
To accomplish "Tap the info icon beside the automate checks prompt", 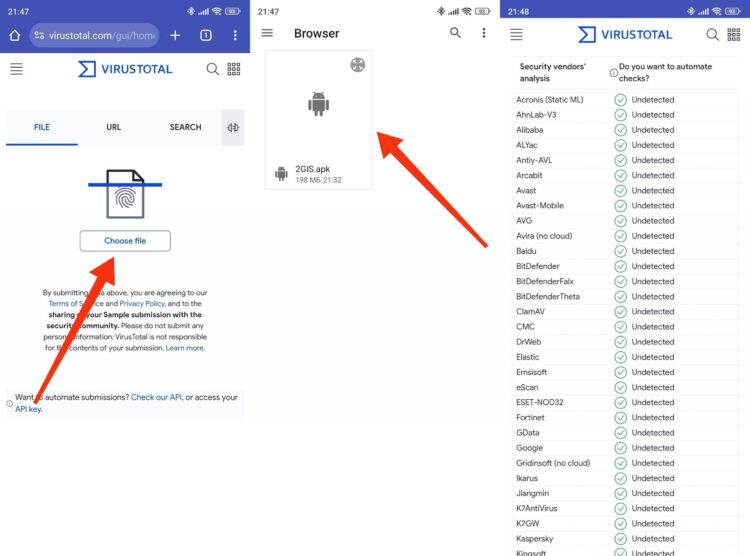I will 613,72.
